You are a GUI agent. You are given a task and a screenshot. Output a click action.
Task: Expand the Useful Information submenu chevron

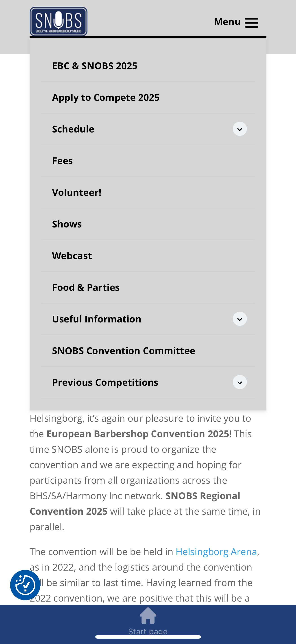click(x=240, y=319)
